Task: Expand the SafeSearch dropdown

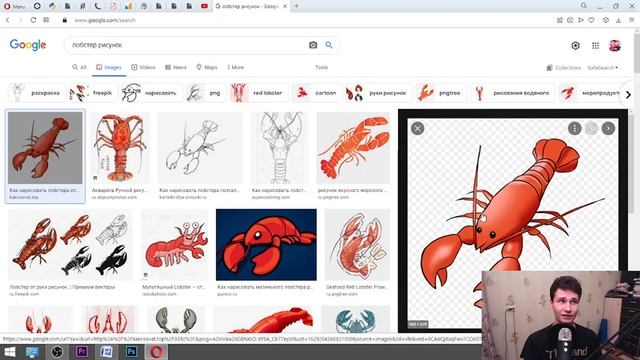Action: click(602, 68)
